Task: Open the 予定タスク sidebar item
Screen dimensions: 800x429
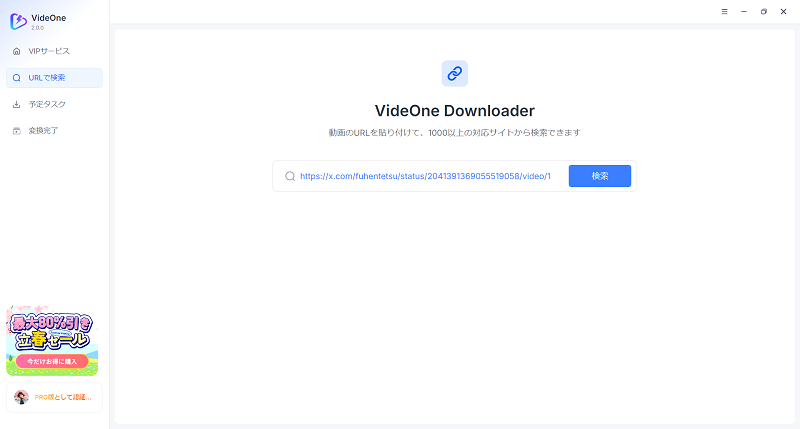Action: pos(54,104)
